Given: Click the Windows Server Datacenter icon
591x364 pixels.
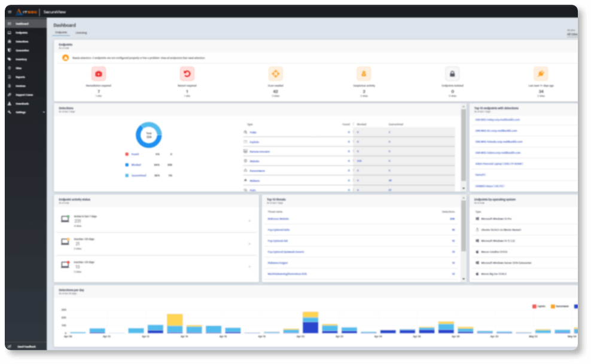Looking at the screenshot, I should [x=477, y=263].
